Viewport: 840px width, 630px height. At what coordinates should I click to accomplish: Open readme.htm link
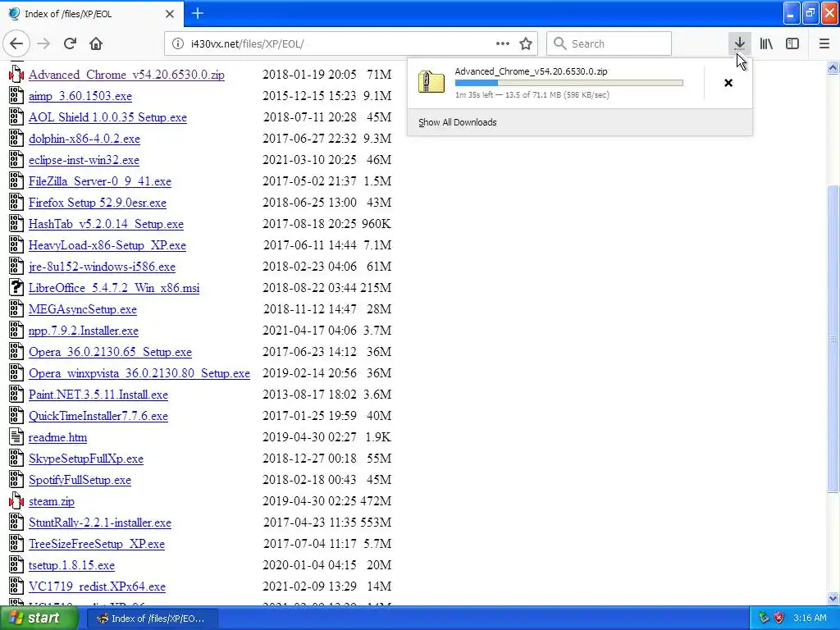(x=58, y=437)
